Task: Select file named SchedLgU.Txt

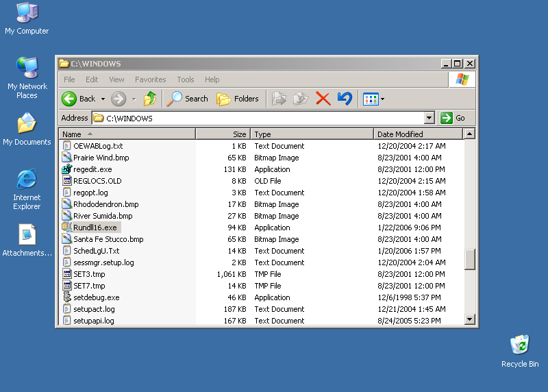Action: (97, 251)
